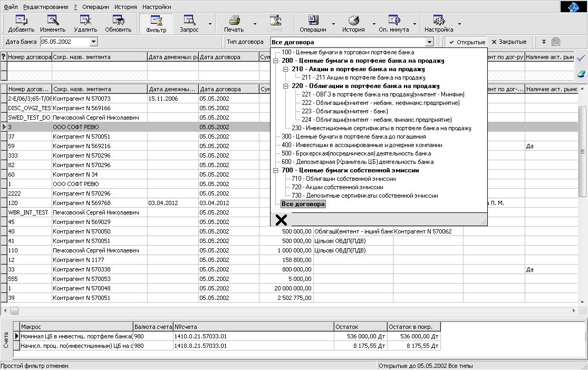This screenshot has width=588, height=370.
Task: Click the №счета column header
Action: 254,327
